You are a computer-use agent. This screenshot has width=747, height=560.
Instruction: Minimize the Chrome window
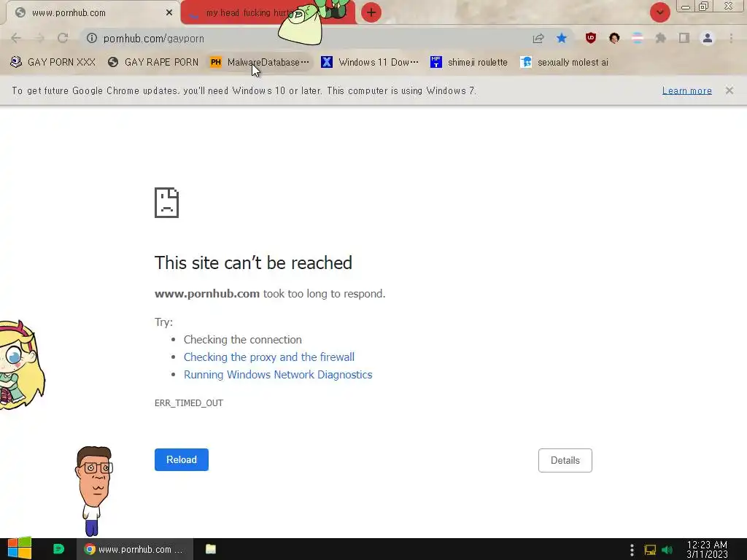point(686,7)
